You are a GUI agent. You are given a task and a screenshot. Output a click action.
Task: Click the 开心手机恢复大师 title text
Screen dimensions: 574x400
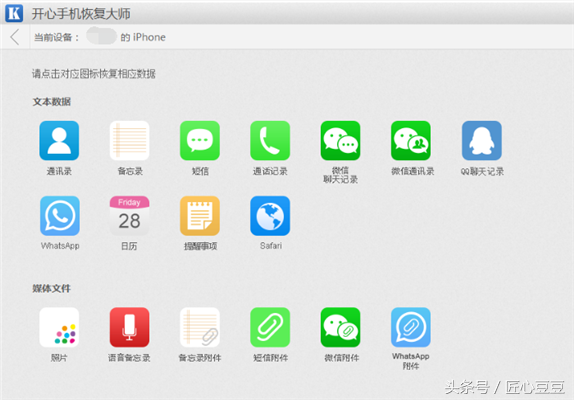(81, 14)
